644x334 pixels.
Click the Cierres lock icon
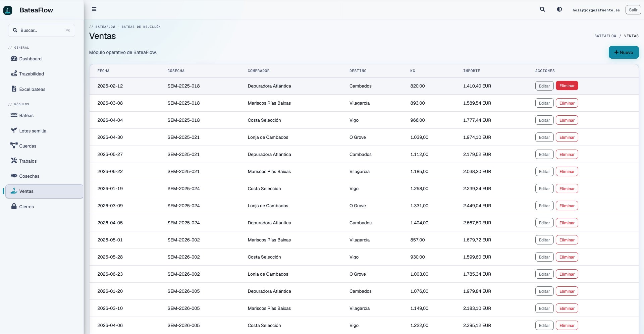[x=14, y=206]
